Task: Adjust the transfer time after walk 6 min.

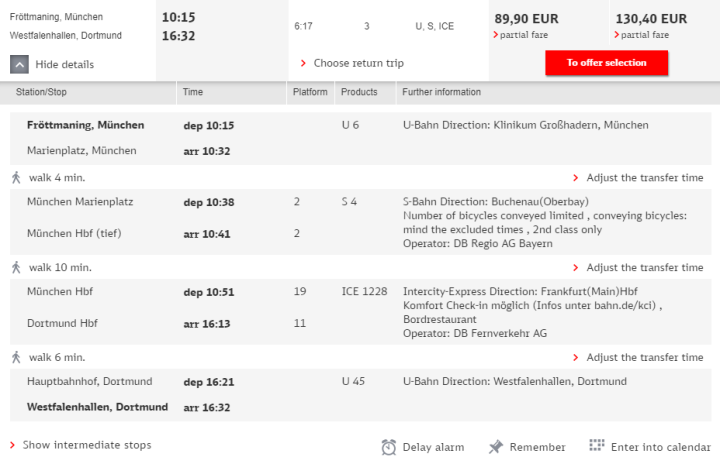Action: tap(644, 357)
